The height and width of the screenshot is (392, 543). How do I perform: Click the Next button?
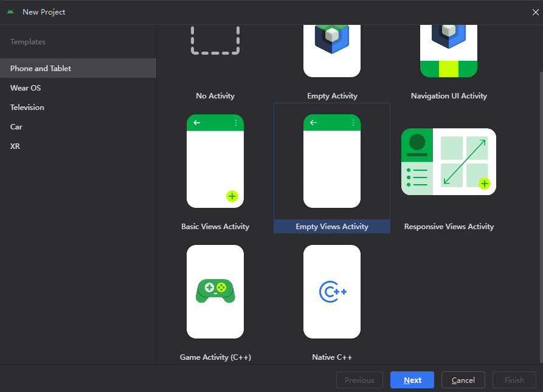(x=412, y=380)
